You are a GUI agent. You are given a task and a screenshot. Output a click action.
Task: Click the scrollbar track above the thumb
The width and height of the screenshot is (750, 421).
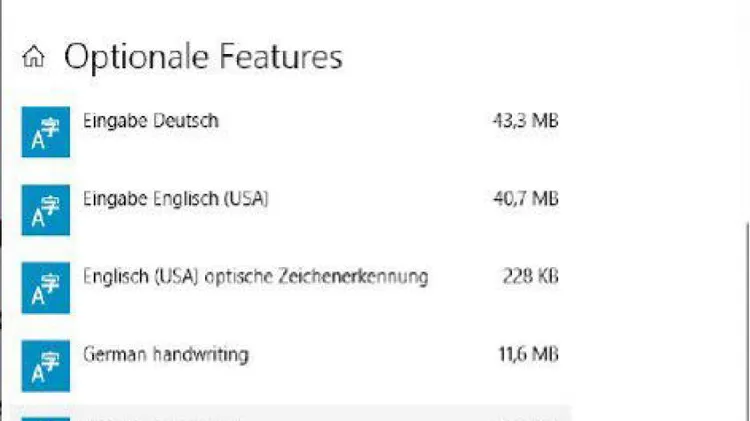coord(747,110)
